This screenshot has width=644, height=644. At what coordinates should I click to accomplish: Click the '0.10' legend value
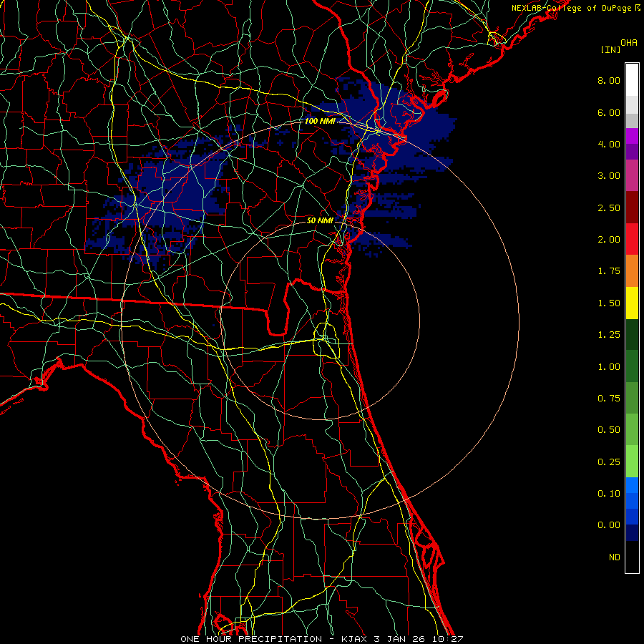click(x=609, y=494)
